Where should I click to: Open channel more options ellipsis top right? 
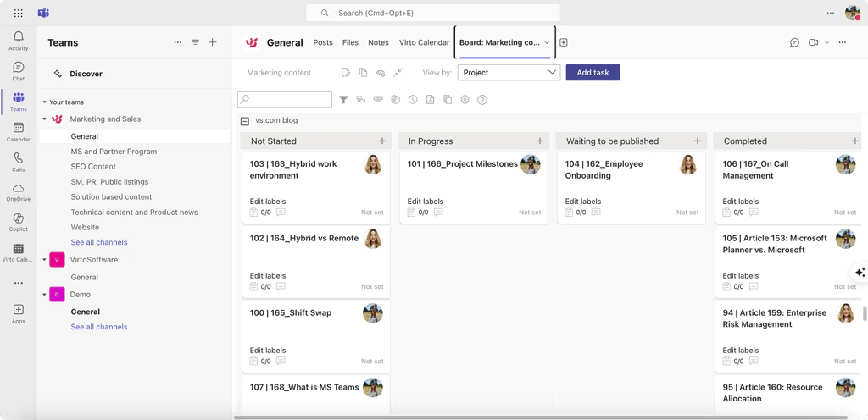pyautogui.click(x=843, y=42)
